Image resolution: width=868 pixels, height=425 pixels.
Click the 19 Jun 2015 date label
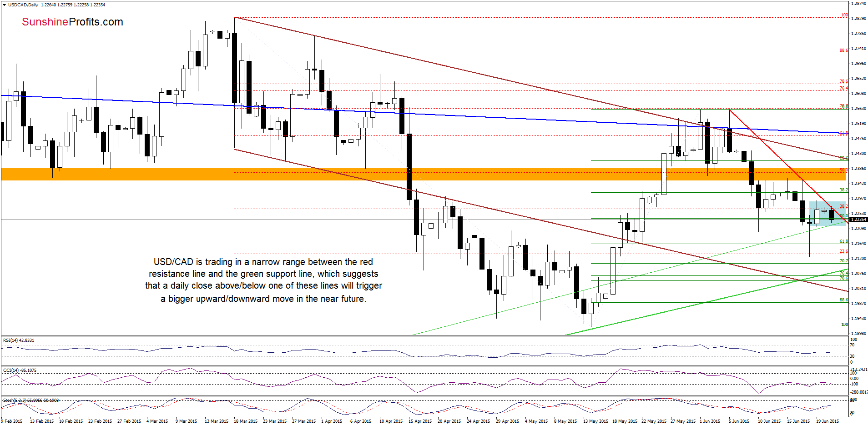(828, 421)
